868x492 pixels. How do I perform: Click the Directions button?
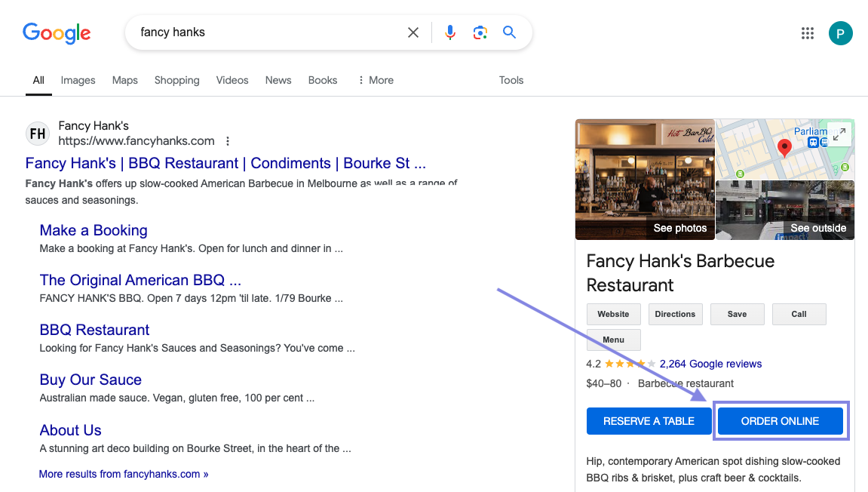[x=676, y=314]
